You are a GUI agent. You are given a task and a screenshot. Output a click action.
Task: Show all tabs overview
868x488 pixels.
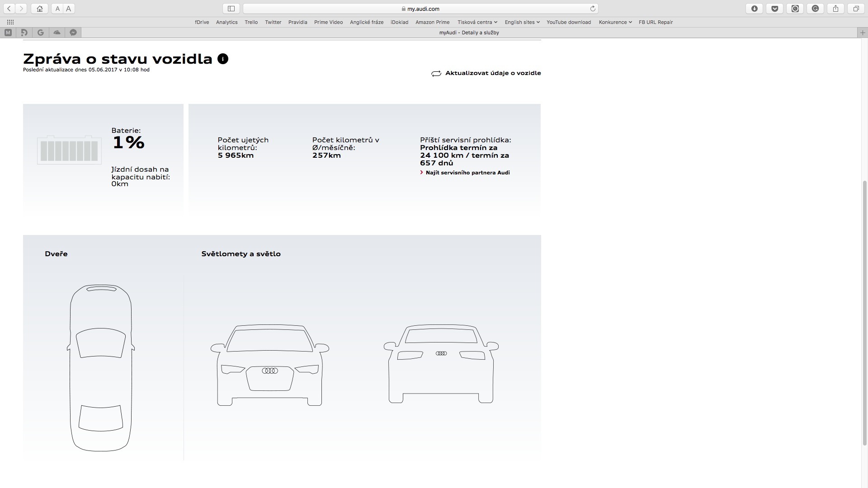point(856,9)
